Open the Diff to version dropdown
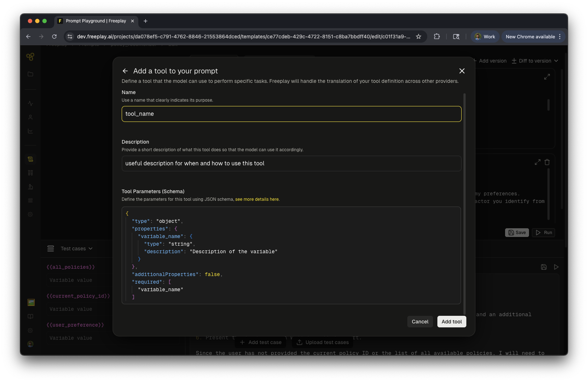This screenshot has height=382, width=588. coord(535,61)
